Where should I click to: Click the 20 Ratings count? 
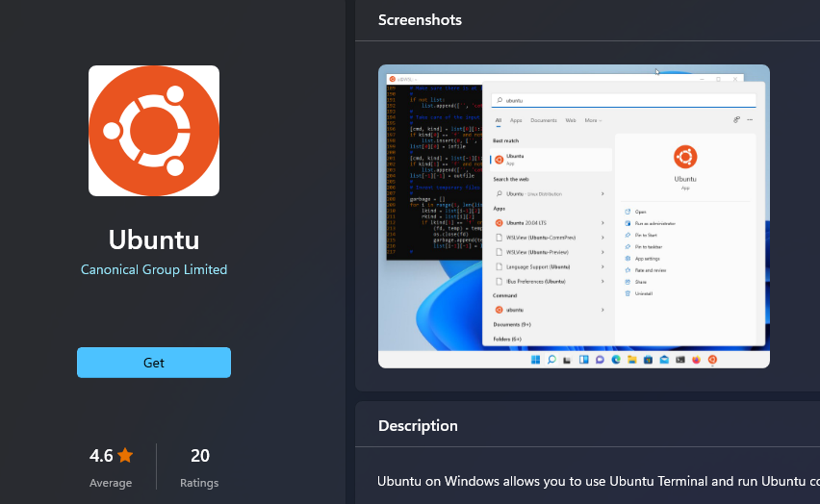(200, 455)
